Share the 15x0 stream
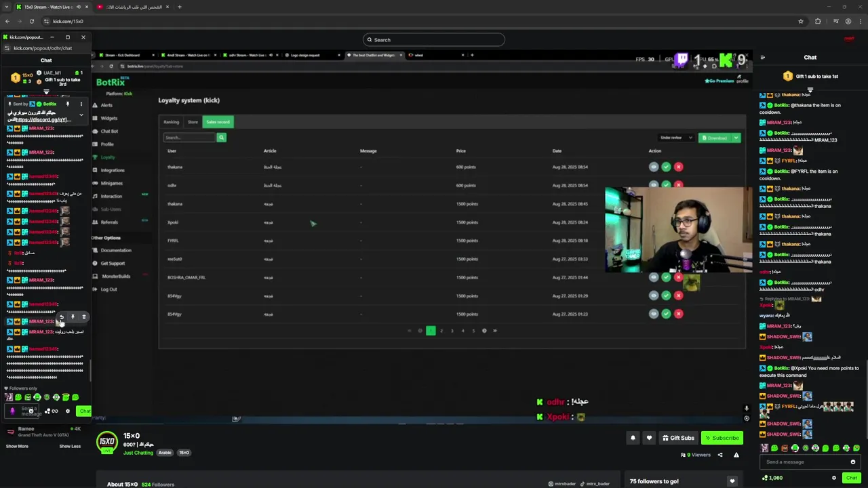 (720, 455)
